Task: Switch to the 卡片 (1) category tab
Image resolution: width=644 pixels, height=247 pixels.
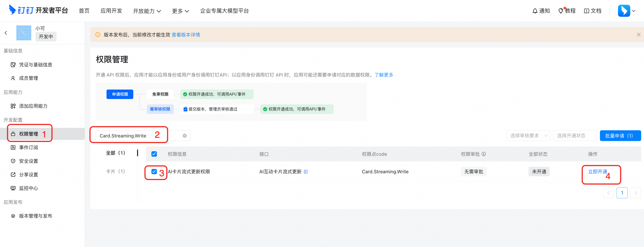Action: coord(115,171)
